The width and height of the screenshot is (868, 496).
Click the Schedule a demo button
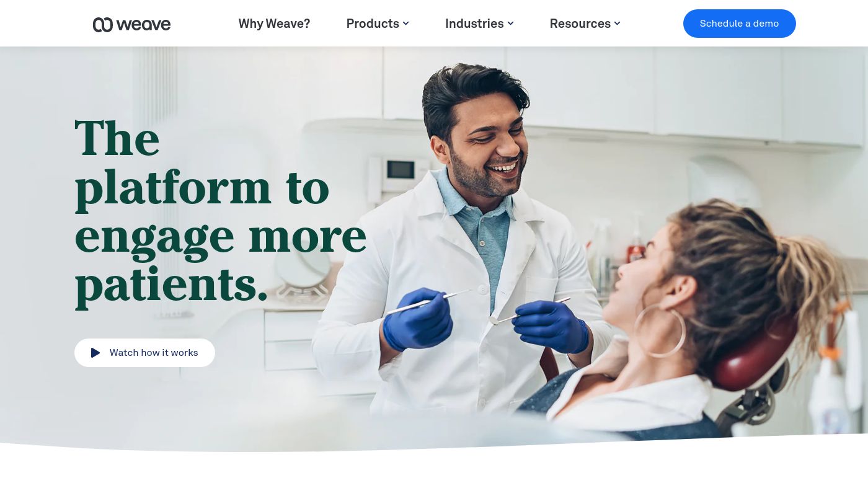[x=739, y=24]
